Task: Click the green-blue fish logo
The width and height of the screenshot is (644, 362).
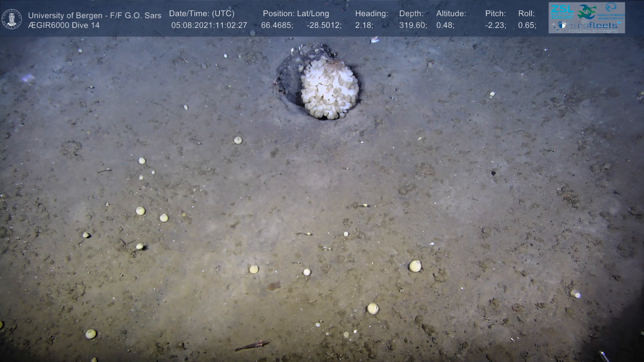Action: click(x=587, y=12)
